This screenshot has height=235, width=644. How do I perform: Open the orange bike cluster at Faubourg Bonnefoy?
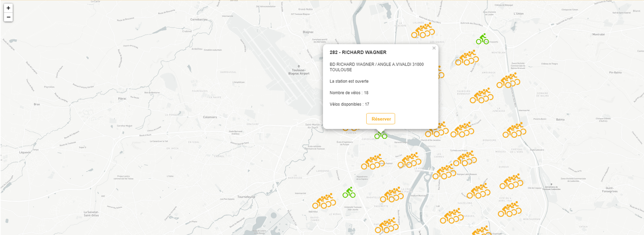pyautogui.click(x=481, y=95)
